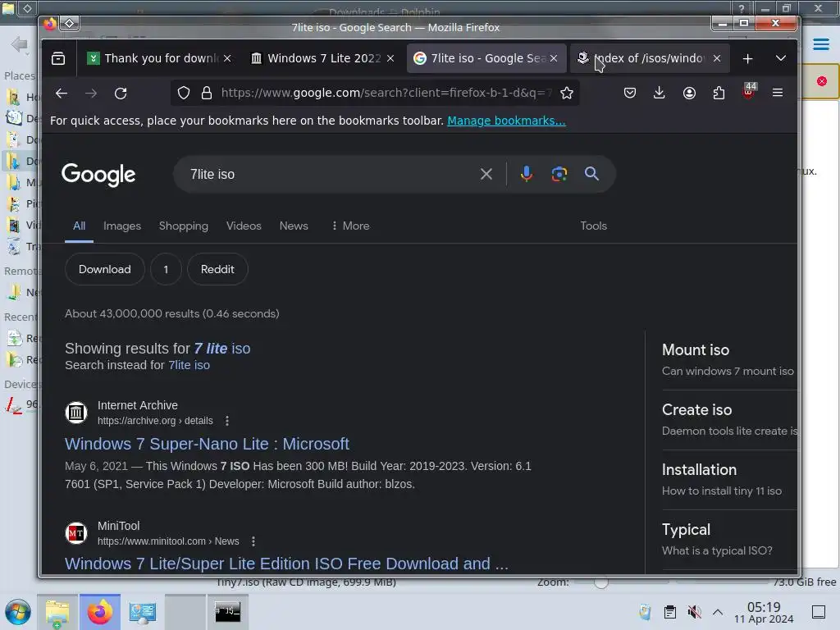This screenshot has height=630, width=840.
Task: Reload the Google search page
Action: pyautogui.click(x=121, y=94)
